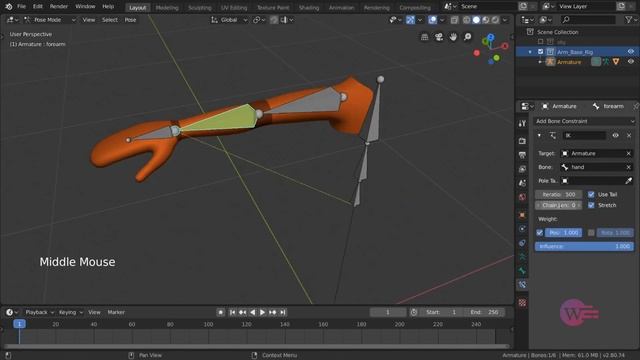Switch to rendered viewport shading

(495, 20)
